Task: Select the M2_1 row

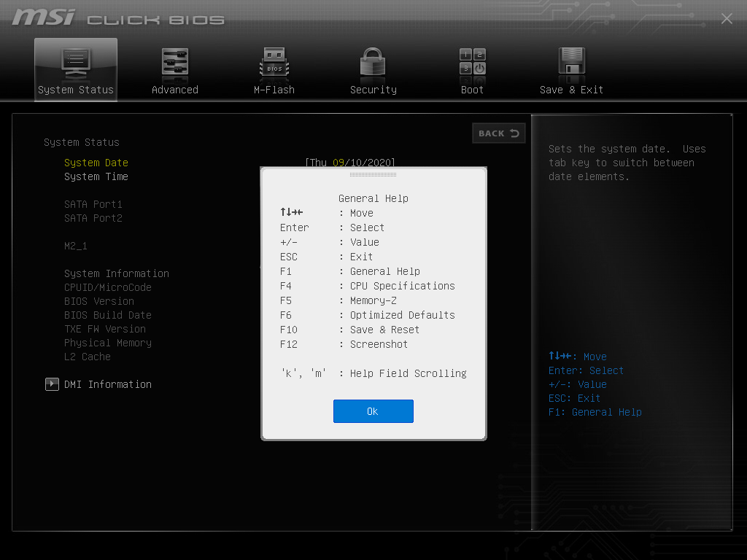Action: tap(76, 246)
